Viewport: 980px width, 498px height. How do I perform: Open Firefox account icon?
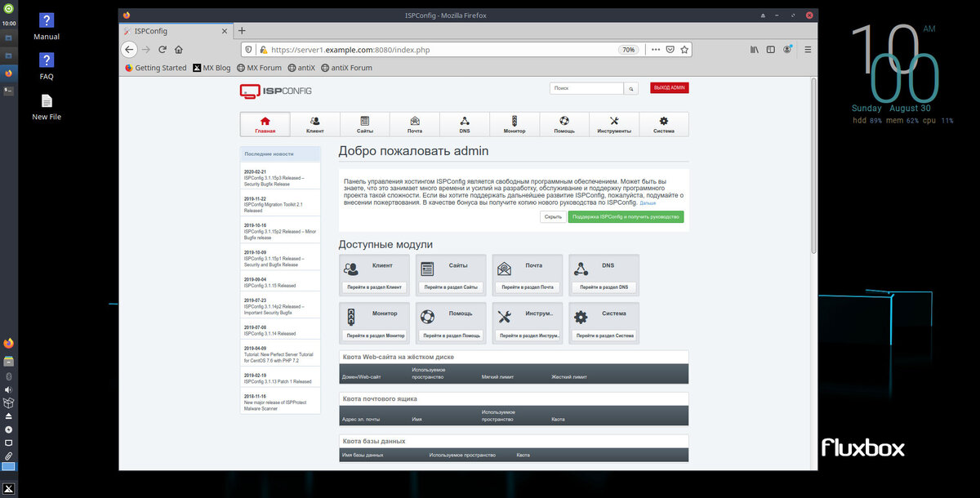point(787,49)
